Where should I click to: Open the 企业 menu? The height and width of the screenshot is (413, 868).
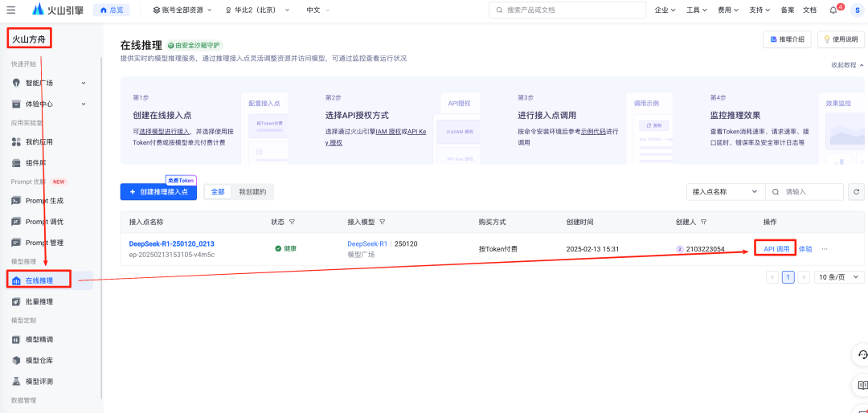coord(665,10)
